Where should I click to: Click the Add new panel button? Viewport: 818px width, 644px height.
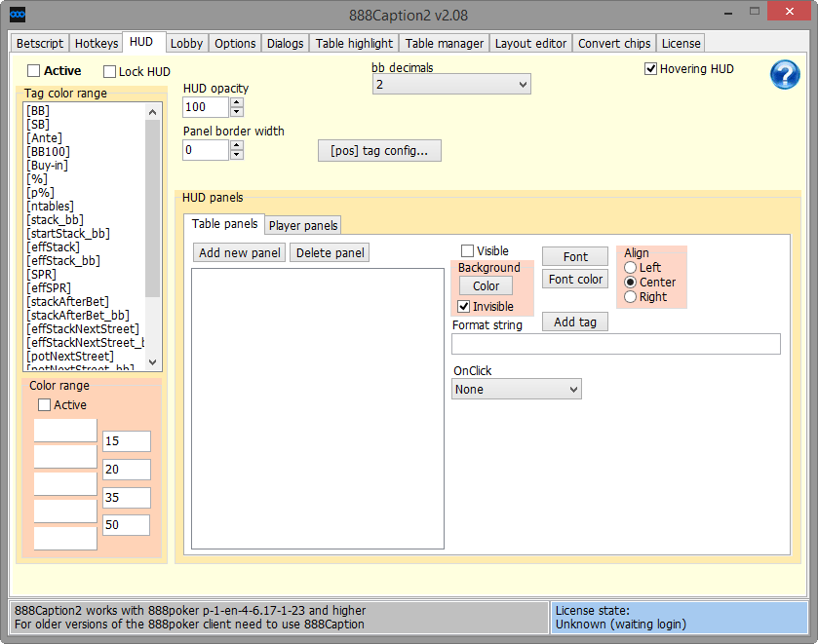(240, 253)
